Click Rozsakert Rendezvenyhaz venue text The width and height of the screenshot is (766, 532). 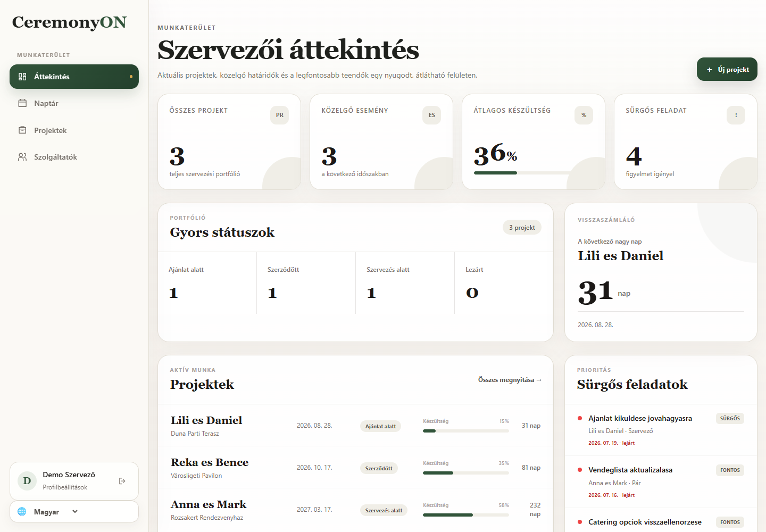(x=207, y=518)
